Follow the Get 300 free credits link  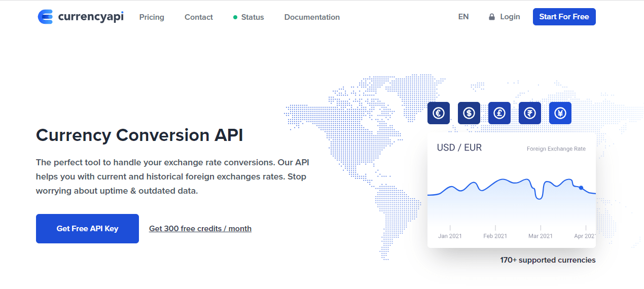(x=200, y=229)
